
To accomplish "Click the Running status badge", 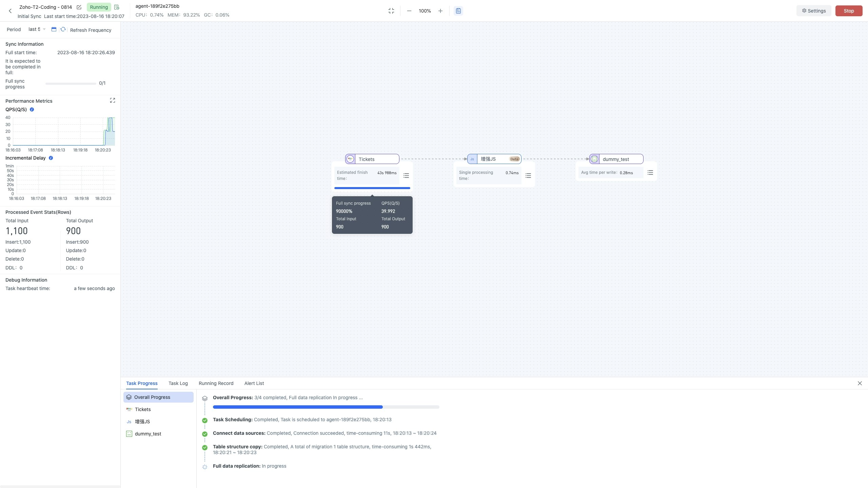I will [x=99, y=7].
